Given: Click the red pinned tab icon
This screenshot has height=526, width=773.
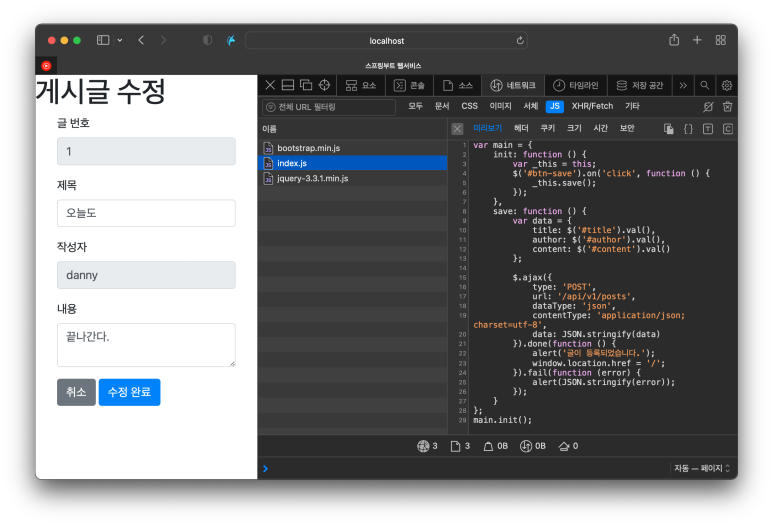Looking at the screenshot, I should click(46, 66).
